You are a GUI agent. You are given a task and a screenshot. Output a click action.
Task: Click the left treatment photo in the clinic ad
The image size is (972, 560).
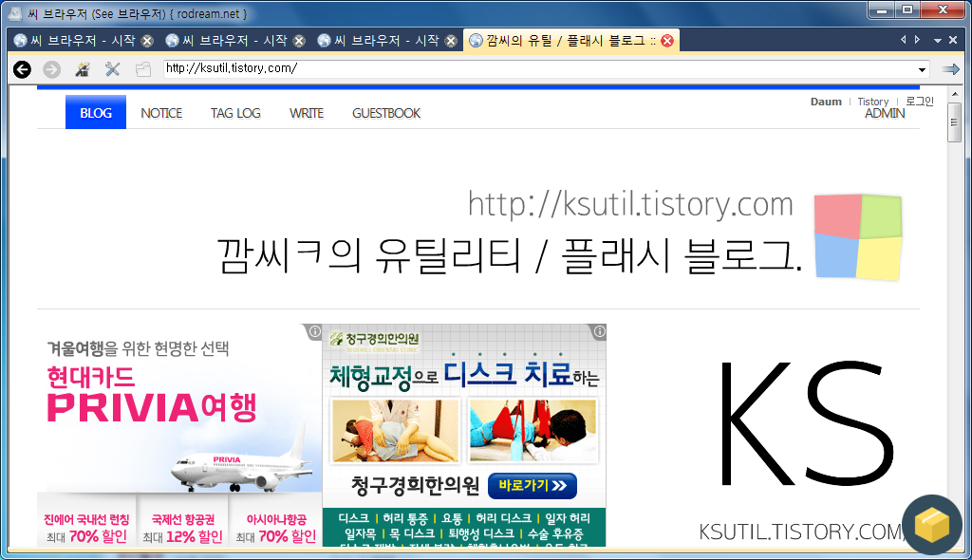396,431
